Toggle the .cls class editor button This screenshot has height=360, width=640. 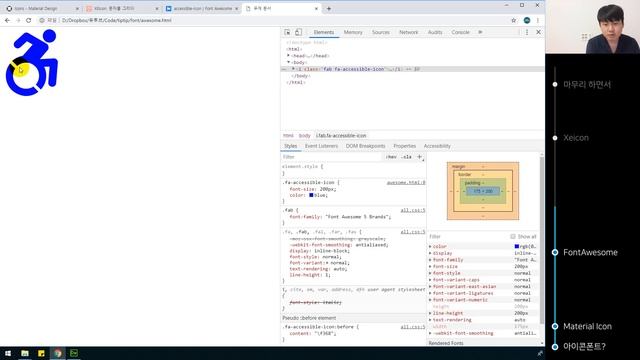click(x=407, y=157)
